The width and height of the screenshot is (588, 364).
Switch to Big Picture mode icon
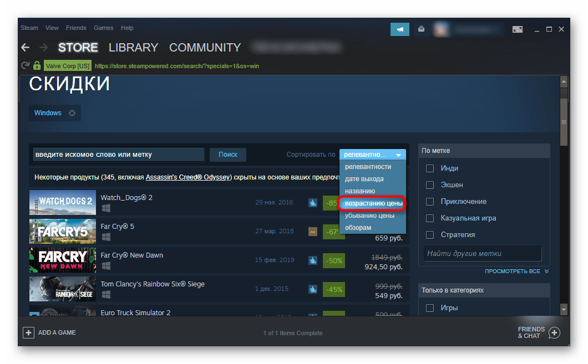pyautogui.click(x=517, y=29)
